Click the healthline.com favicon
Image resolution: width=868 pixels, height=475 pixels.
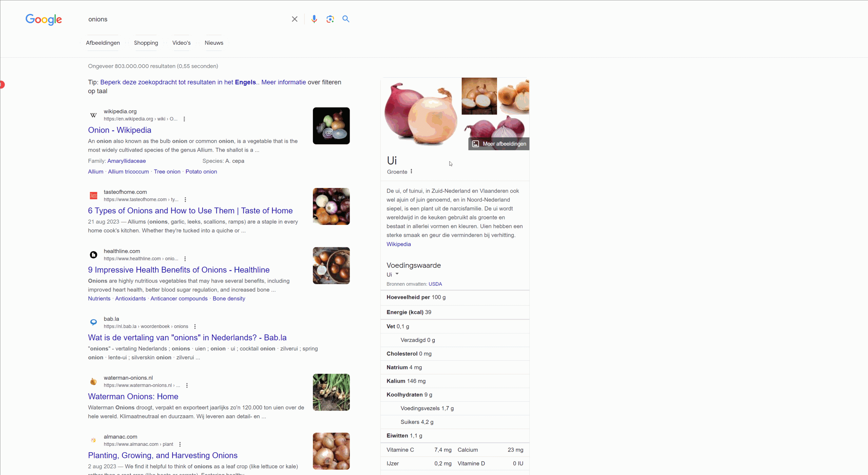click(x=94, y=255)
